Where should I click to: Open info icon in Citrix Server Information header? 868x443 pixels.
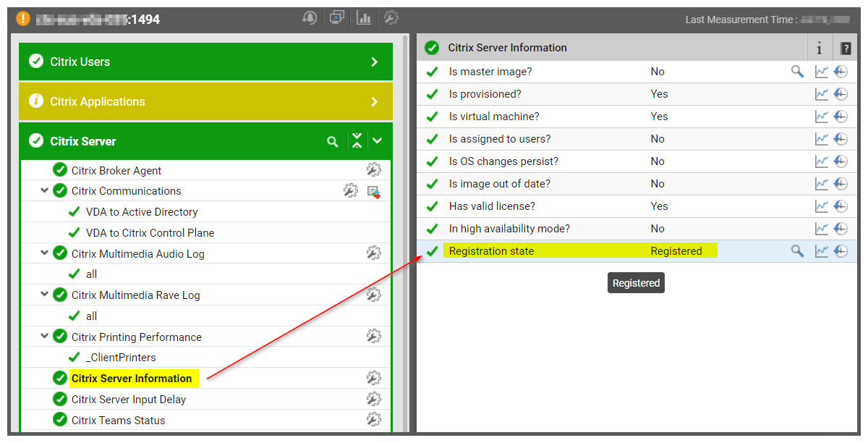[820, 48]
